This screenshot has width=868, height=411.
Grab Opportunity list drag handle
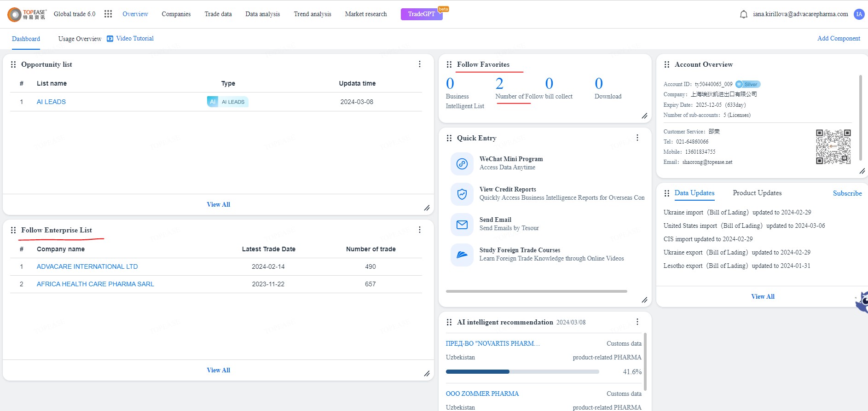click(13, 64)
